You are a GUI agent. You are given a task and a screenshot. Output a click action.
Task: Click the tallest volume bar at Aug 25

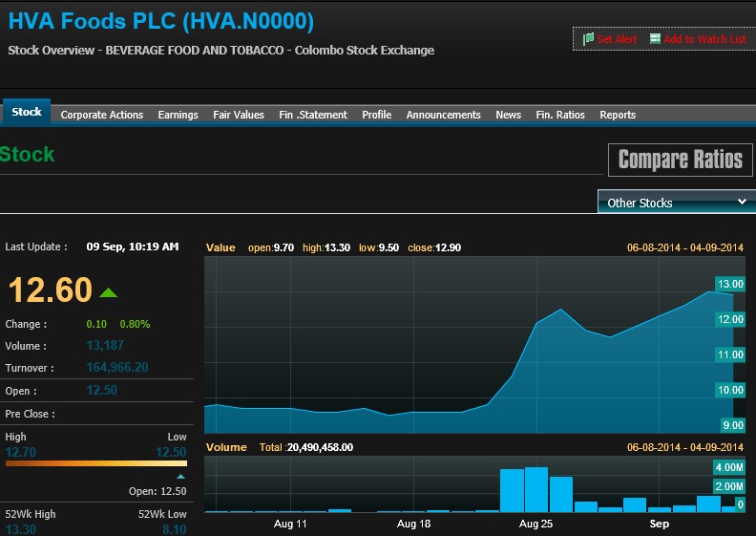point(536,489)
